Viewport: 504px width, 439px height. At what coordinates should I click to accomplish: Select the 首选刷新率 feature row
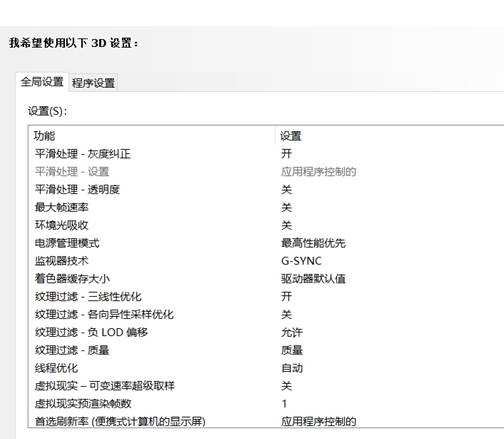267,421
